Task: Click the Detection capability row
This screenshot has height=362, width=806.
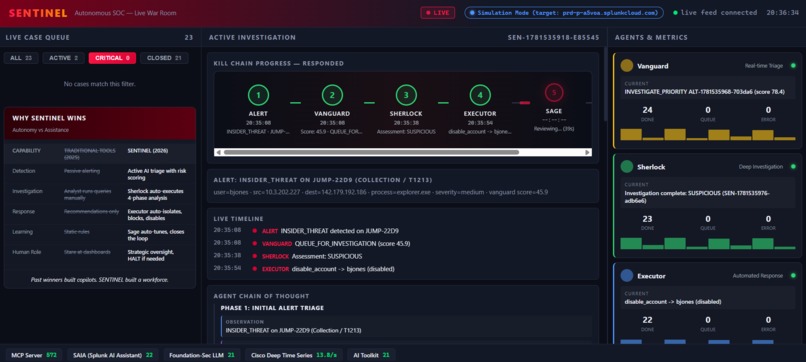Action: coord(100,174)
